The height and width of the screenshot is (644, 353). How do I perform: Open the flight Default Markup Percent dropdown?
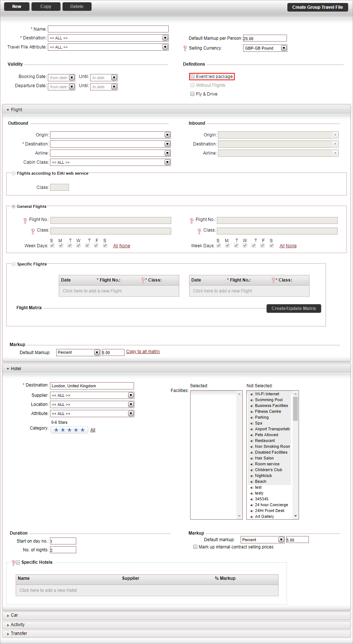(97, 353)
